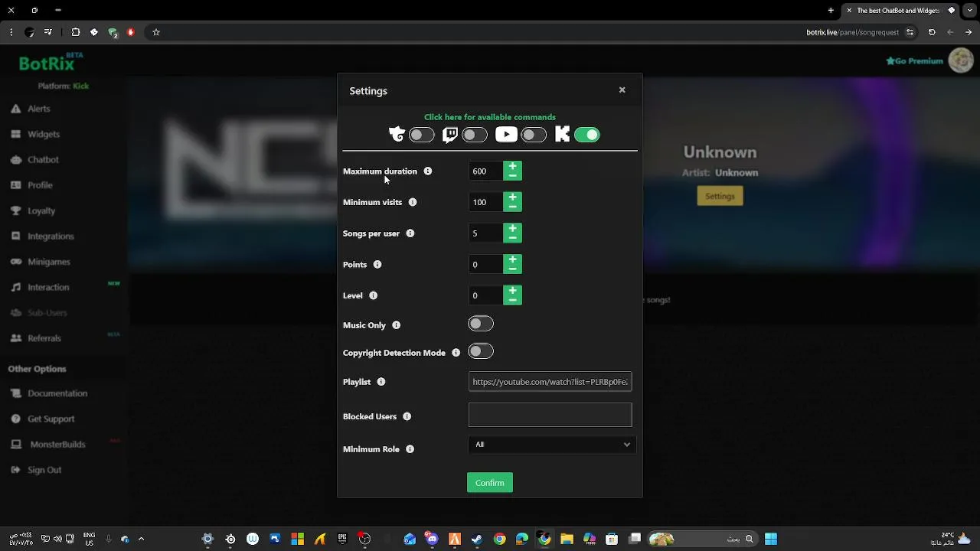The image size is (980, 551).
Task: Enable the Music Only switch
Action: point(481,324)
